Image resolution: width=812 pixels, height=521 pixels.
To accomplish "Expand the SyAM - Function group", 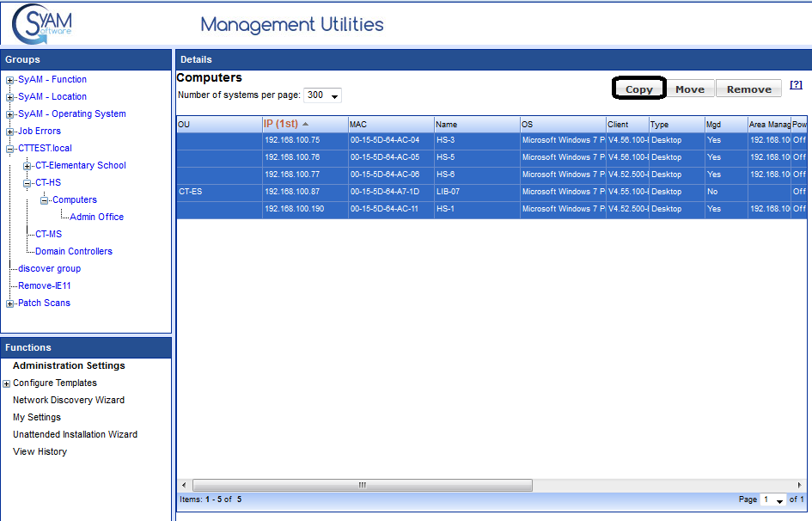I will tap(10, 80).
